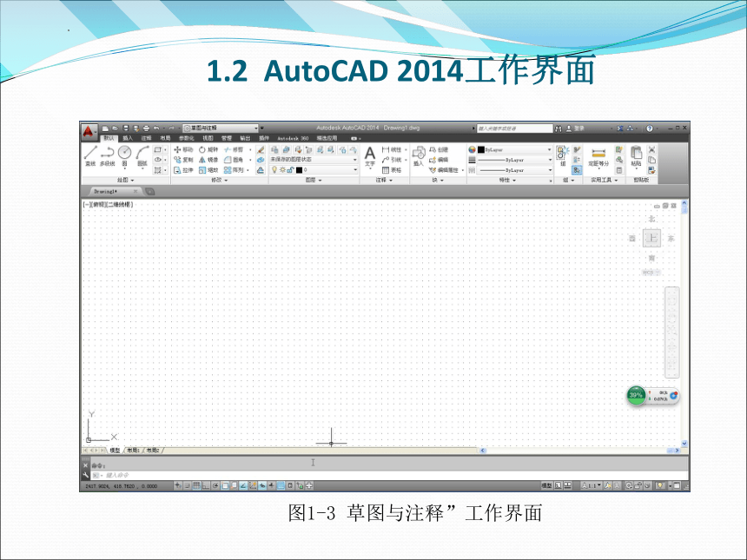The image size is (747, 560).
Task: Expand the Properties (特性) panel
Action: tap(507, 180)
